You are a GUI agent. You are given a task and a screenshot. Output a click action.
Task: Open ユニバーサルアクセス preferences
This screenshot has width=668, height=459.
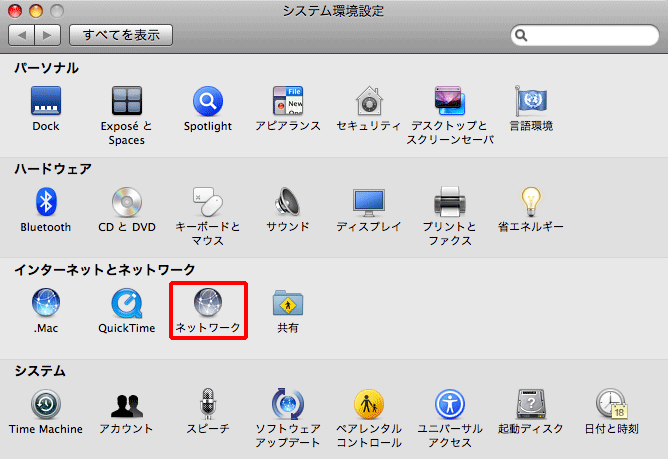coord(450,404)
